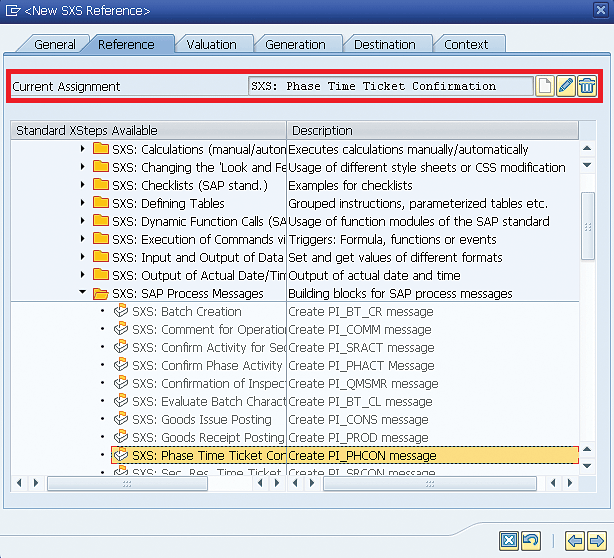614x558 pixels.
Task: Click the cancel X icon at bottom
Action: [x=509, y=540]
